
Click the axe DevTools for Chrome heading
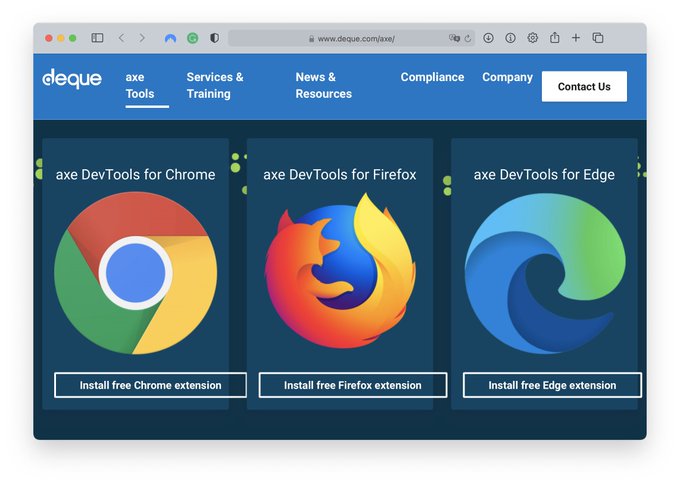135,174
